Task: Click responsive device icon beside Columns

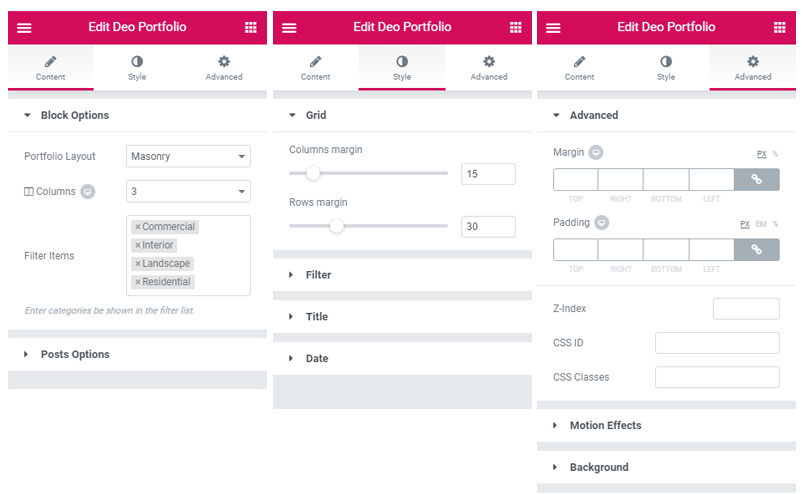Action: pyautogui.click(x=88, y=192)
